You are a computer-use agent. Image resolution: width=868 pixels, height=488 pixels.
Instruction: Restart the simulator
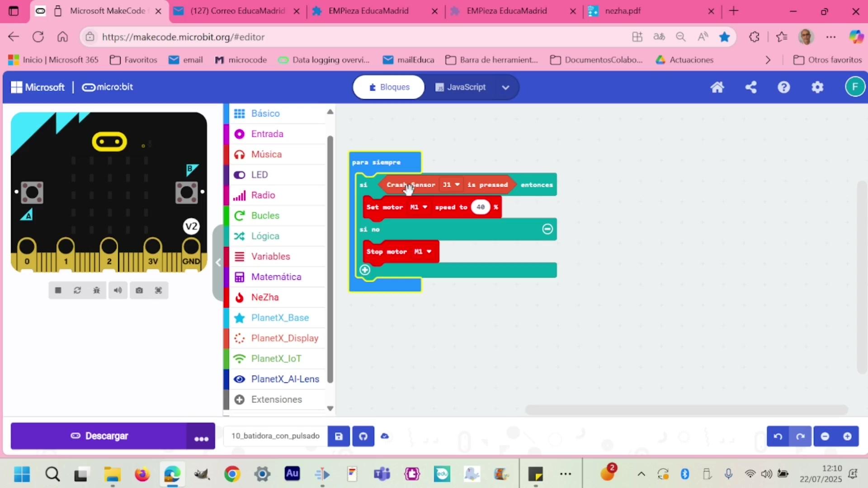77,291
